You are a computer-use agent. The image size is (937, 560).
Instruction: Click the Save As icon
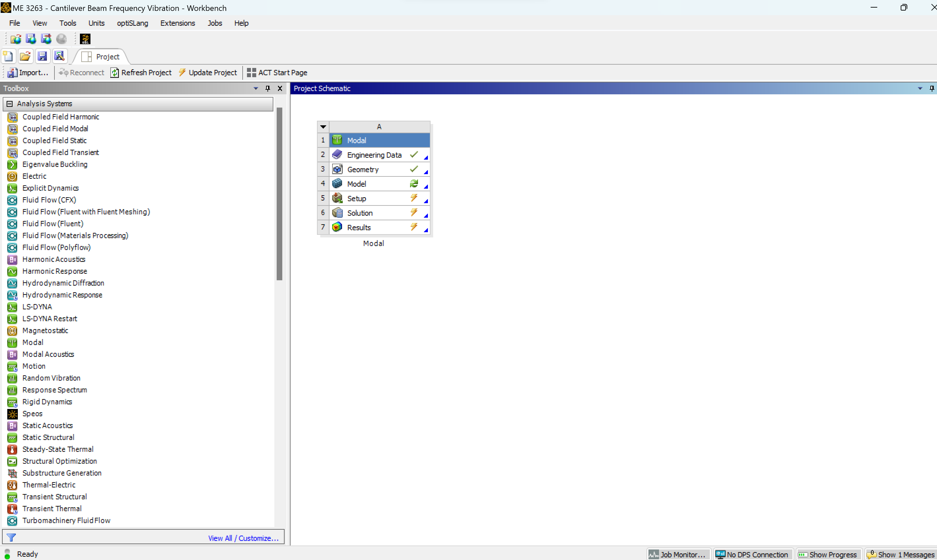pos(59,56)
